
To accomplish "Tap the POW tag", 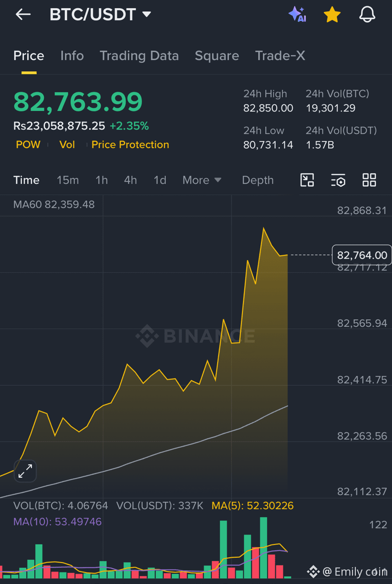I will [28, 145].
